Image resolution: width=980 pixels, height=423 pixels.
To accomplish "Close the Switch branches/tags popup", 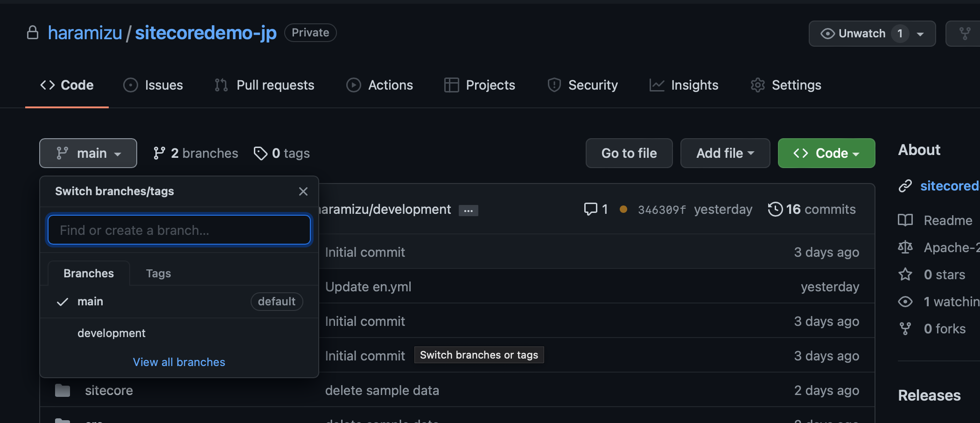I will [x=303, y=191].
